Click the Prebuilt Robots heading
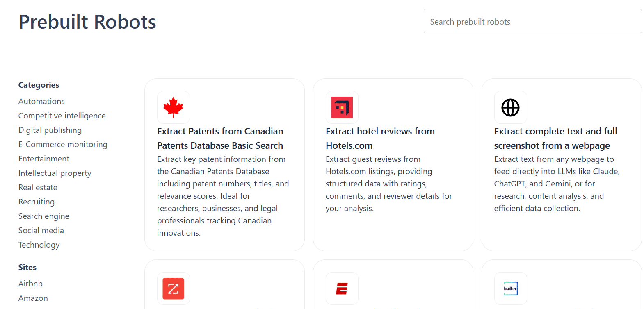The height and width of the screenshot is (309, 644). point(87,22)
